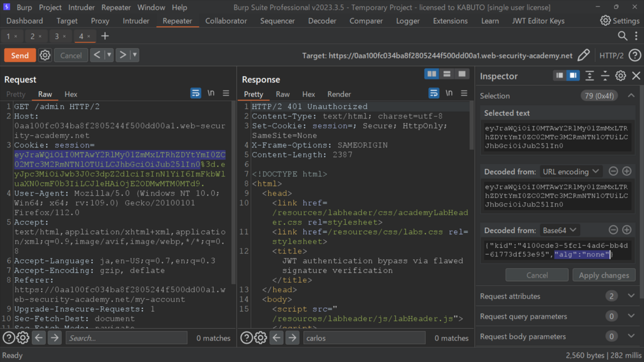This screenshot has height=362, width=644.
Task: Focus Response search field containing carlos
Action: coord(364,338)
